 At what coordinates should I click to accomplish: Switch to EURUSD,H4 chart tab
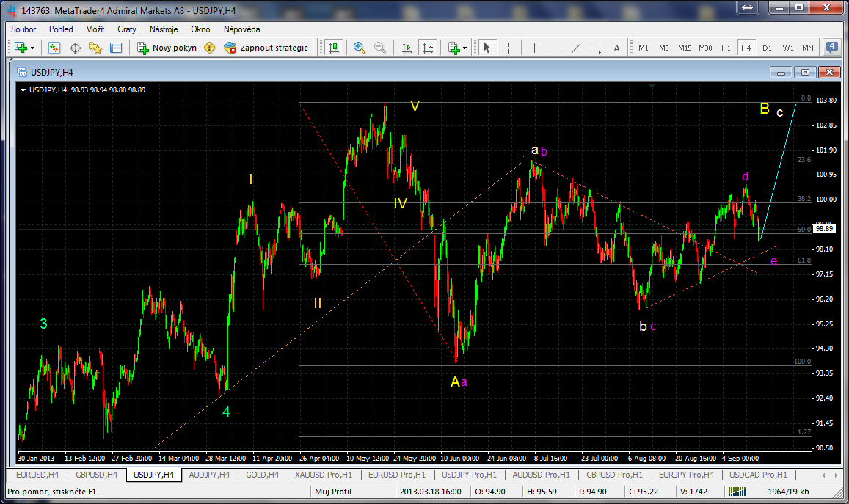click(37, 475)
